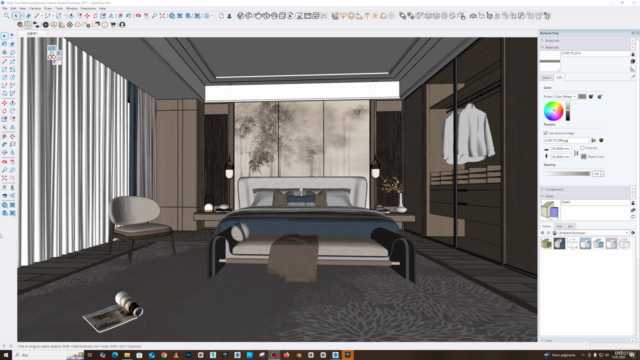Select the Push/Pull tool in top toolbar
The height and width of the screenshot is (360, 640).
(71, 16)
